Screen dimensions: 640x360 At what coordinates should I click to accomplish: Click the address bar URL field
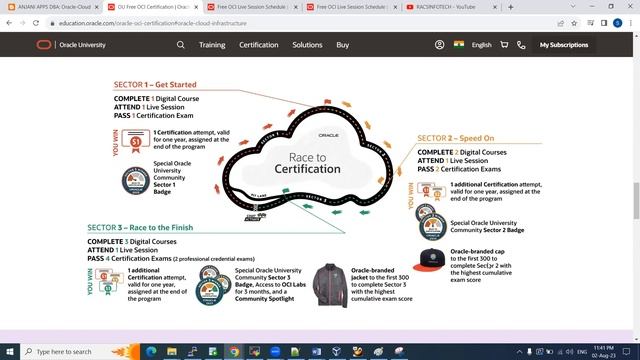pyautogui.click(x=302, y=23)
